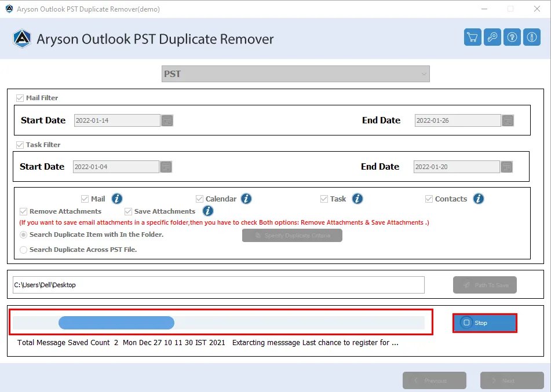The image size is (551, 392).
Task: Toggle the Task item checkbox
Action: [324, 199]
